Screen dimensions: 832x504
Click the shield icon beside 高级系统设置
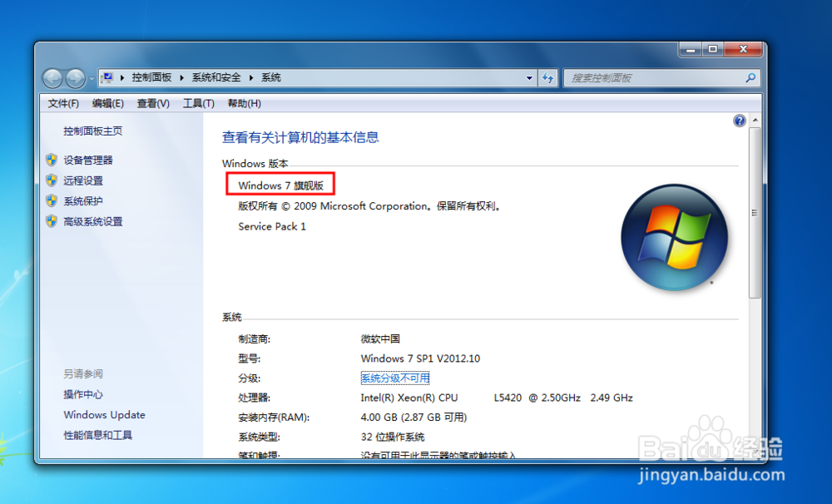coord(52,221)
